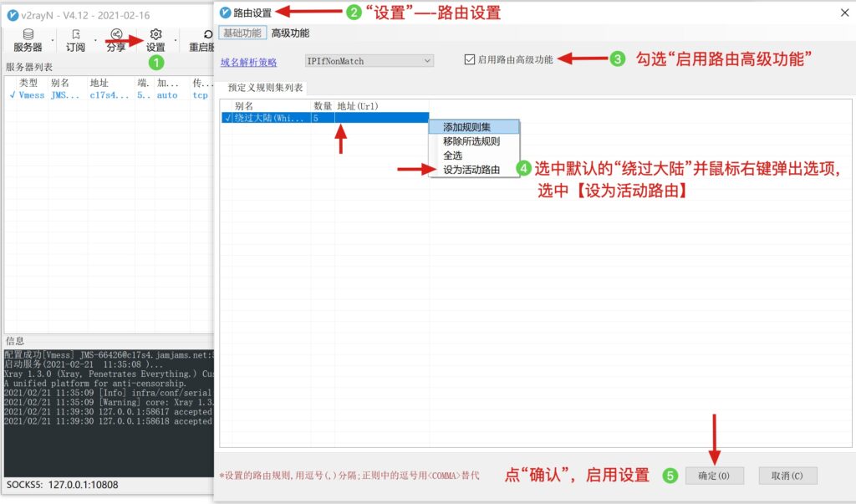This screenshot has height=504, width=856.
Task: Click the 服务器列表 section label
Action: click(29, 67)
